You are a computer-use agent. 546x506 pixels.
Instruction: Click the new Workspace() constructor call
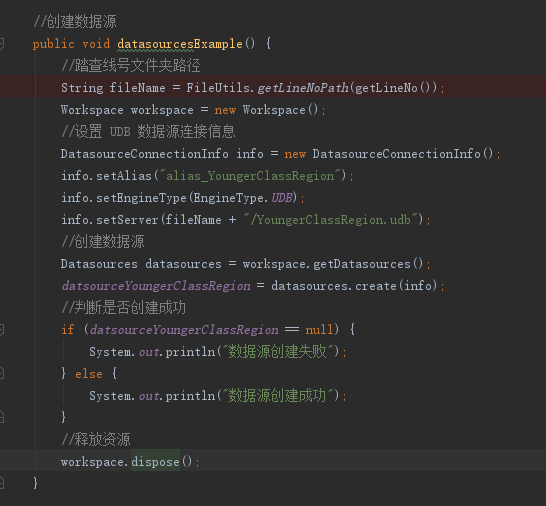point(266,110)
